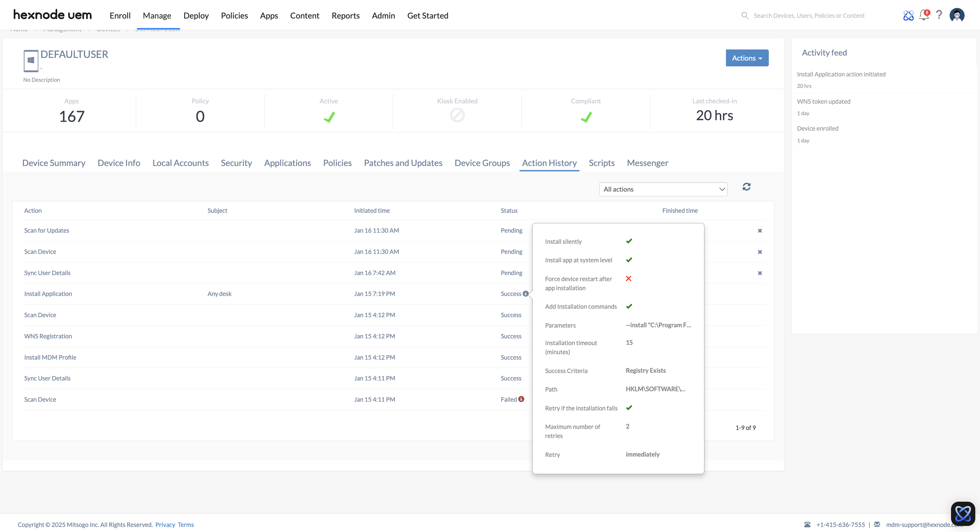Screen dimensions: 980x532
Task: Click info icon next to Failed status
Action: 521,399
